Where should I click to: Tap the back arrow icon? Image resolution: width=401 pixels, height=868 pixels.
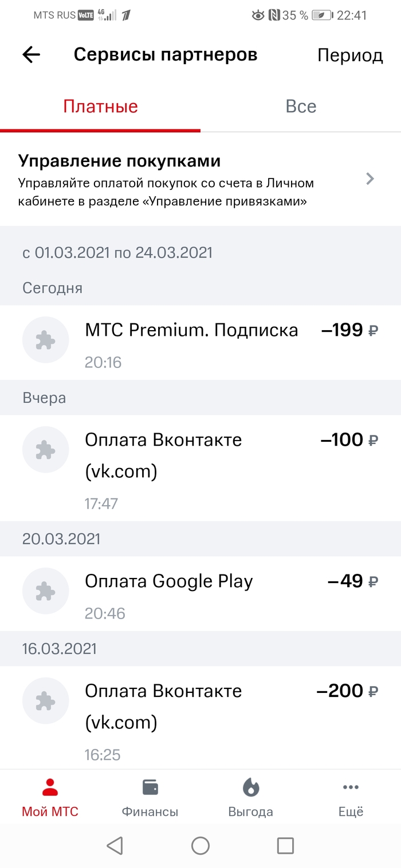[32, 55]
